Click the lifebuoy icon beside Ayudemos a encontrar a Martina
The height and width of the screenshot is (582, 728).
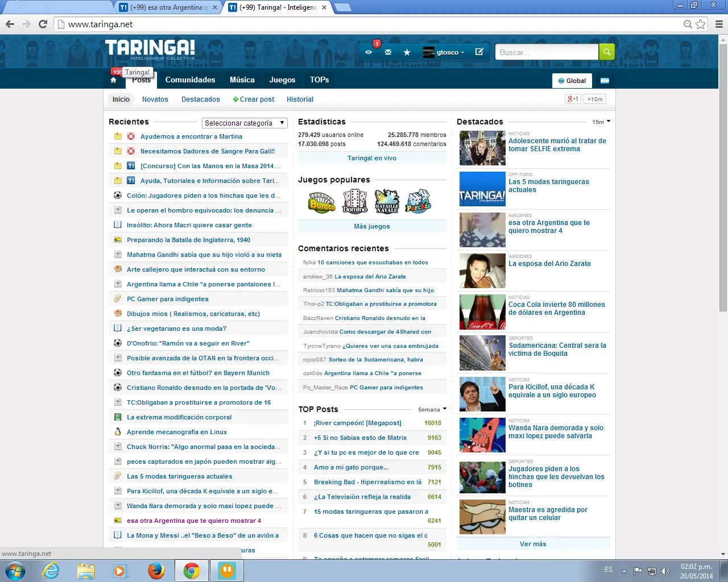pos(131,136)
